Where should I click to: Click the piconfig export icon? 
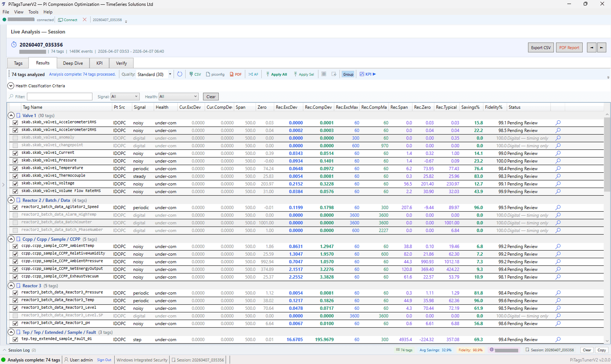click(x=215, y=74)
